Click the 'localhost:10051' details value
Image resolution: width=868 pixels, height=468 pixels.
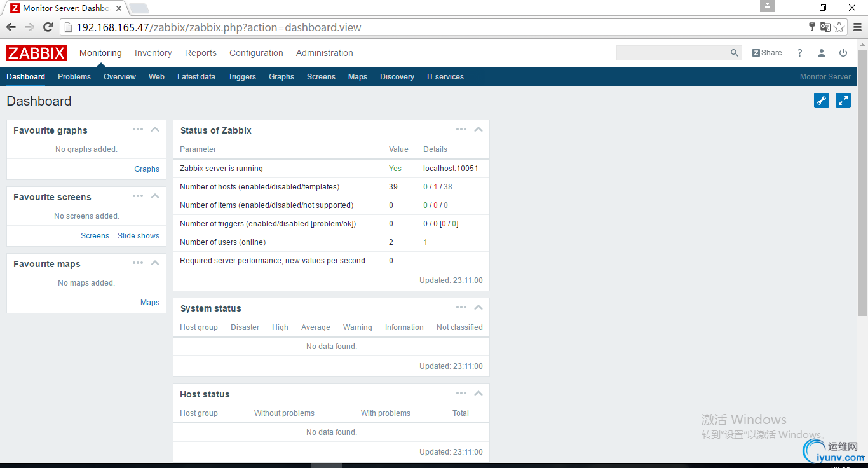tap(451, 169)
